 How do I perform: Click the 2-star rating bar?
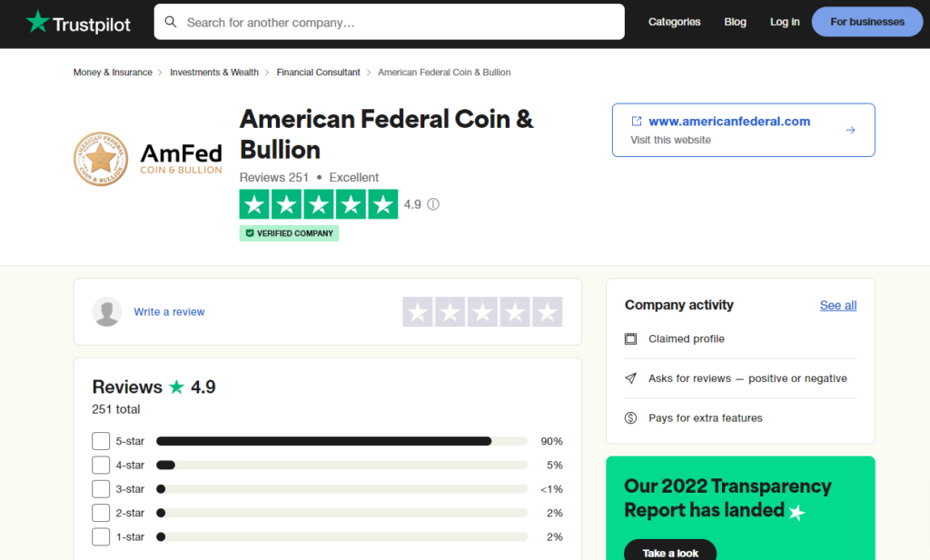pyautogui.click(x=341, y=513)
